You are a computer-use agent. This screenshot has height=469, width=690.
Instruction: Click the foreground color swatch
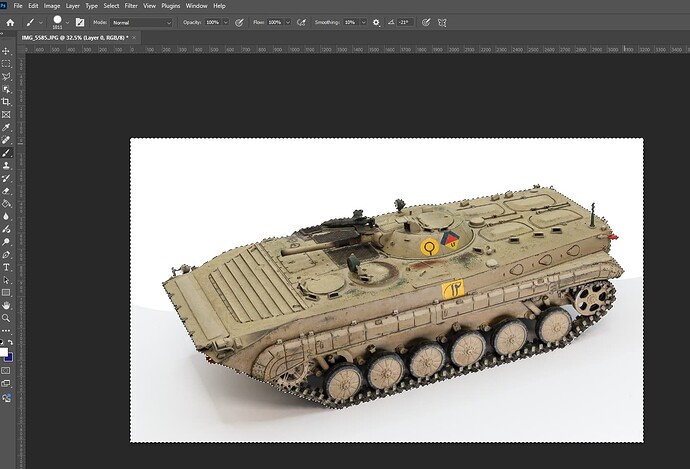pos(5,351)
